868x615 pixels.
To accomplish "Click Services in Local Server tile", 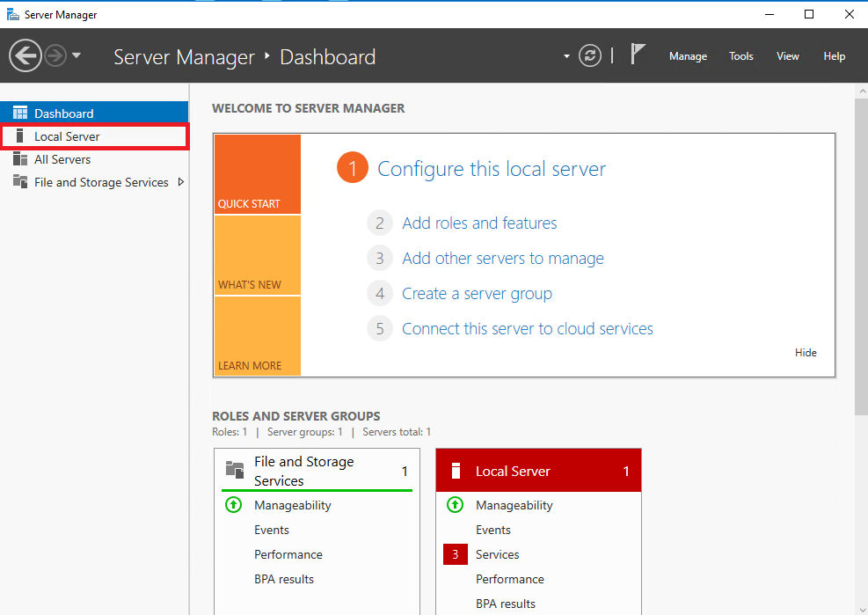I will (497, 554).
